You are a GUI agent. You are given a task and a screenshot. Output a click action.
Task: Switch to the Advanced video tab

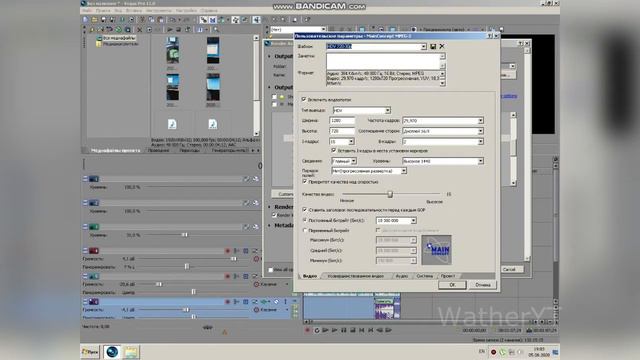[356, 276]
